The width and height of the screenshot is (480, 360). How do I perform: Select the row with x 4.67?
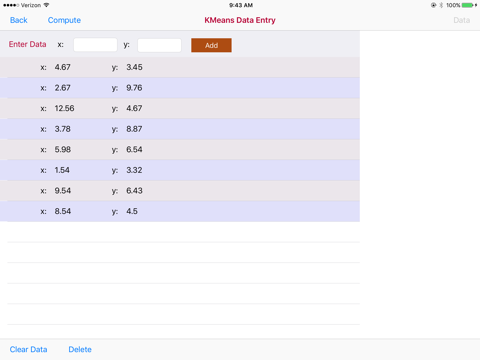tap(180, 67)
